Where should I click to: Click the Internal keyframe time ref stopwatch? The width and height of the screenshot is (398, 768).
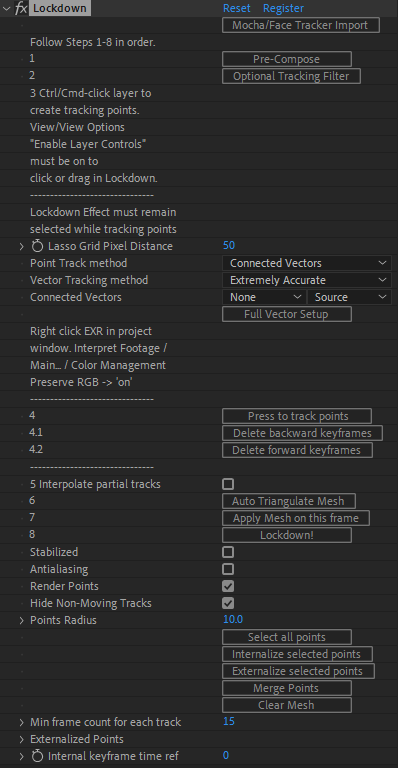tap(37, 756)
